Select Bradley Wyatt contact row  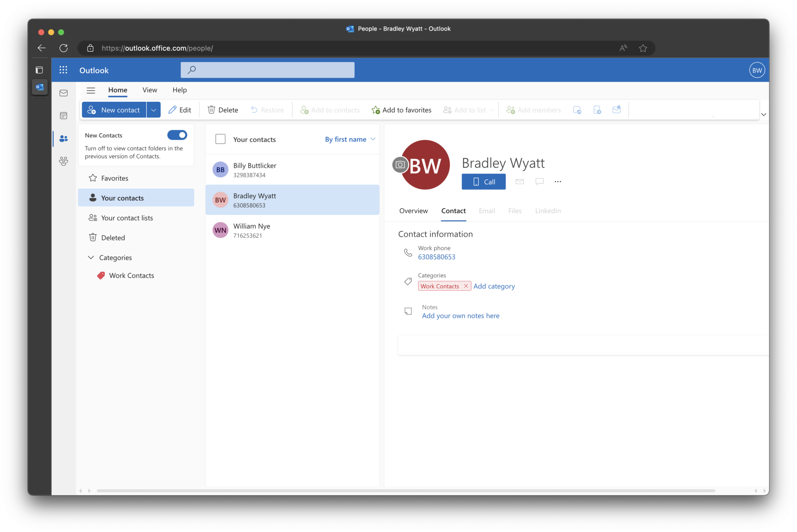292,200
